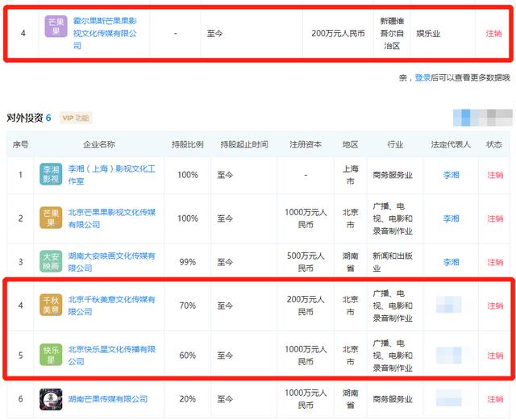
Task: Click the orange 芒果果 logo for Beijing company
Action: coord(51,218)
